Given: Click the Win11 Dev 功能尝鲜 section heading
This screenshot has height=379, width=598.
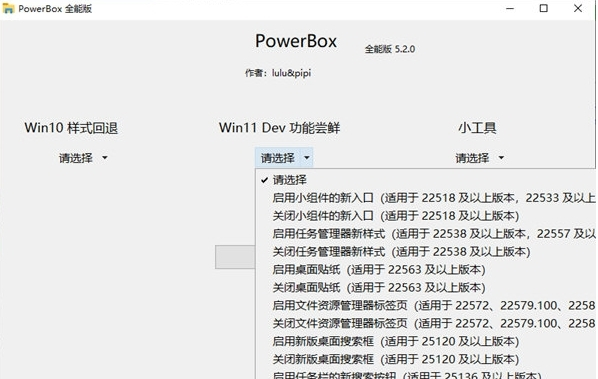Looking at the screenshot, I should (x=279, y=128).
